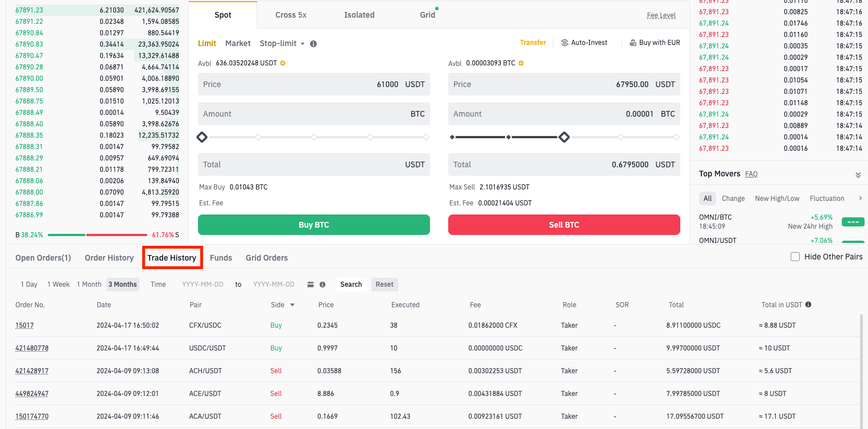The height and width of the screenshot is (429, 868).
Task: Click the sell amount percentage slider handle
Action: point(564,137)
